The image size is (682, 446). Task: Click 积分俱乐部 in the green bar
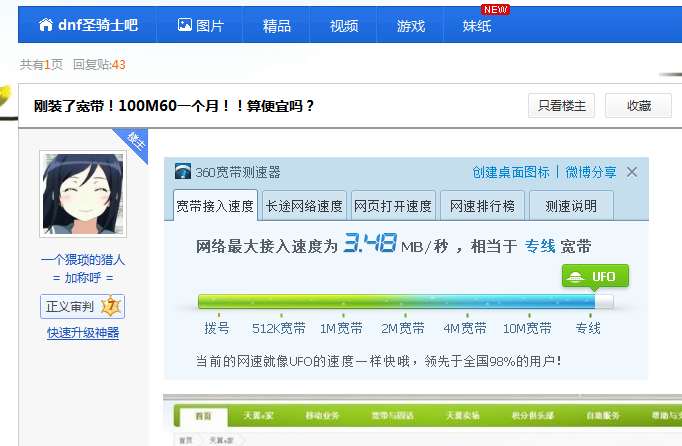[x=533, y=416]
